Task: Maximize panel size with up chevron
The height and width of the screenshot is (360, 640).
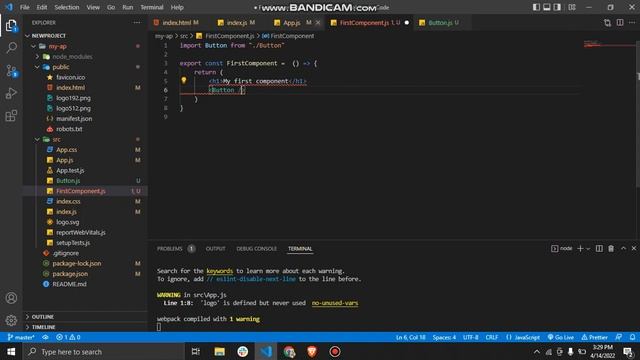Action: (x=623, y=248)
